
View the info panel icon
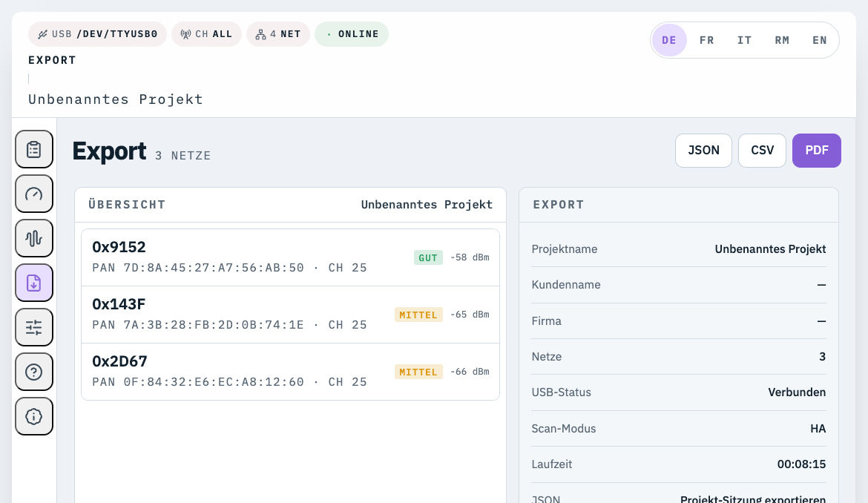pyautogui.click(x=33, y=416)
